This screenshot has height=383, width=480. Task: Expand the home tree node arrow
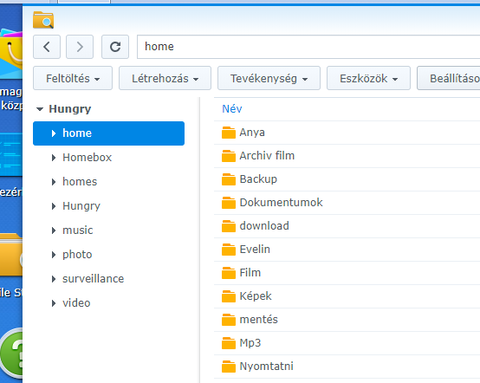pos(54,133)
